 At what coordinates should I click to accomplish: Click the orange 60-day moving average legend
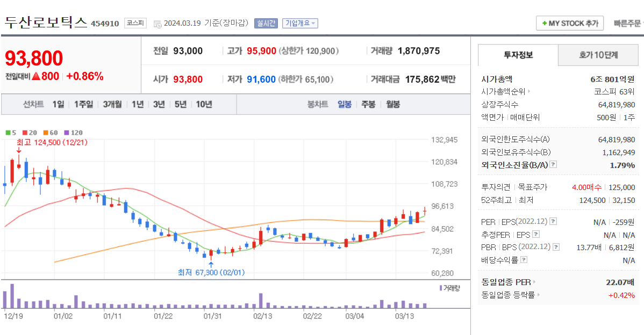(51, 133)
